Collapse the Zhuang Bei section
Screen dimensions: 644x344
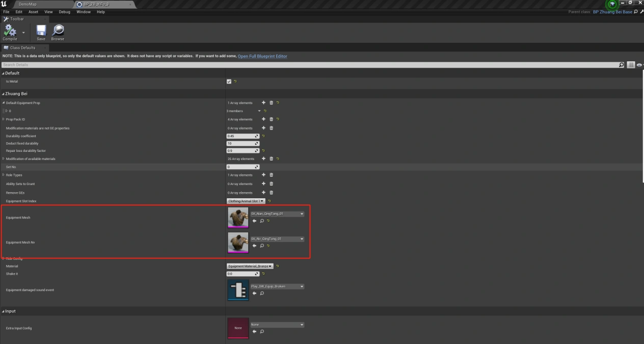point(4,93)
